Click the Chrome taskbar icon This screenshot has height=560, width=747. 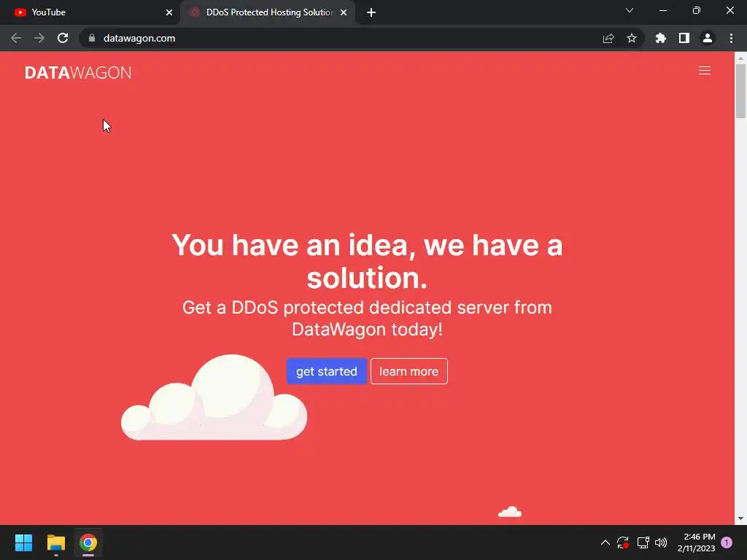[88, 542]
